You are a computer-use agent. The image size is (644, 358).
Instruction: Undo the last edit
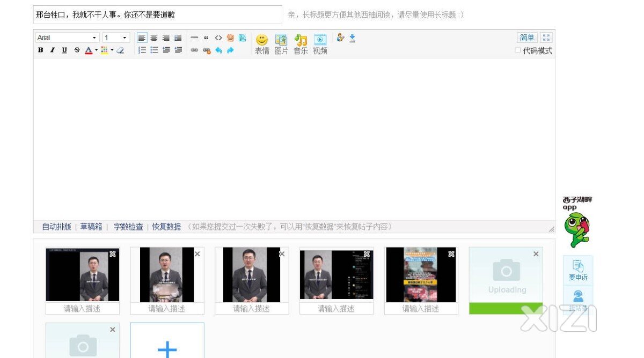pyautogui.click(x=218, y=50)
